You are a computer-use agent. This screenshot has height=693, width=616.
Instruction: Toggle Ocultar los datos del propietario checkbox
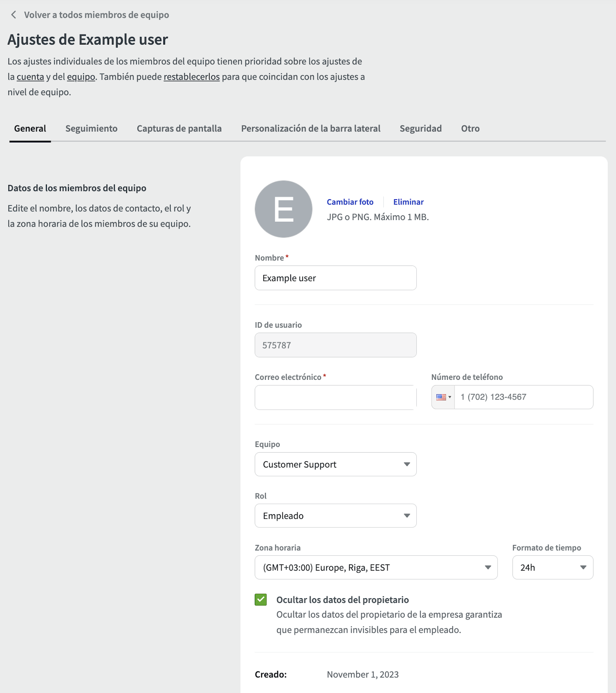[x=261, y=600]
